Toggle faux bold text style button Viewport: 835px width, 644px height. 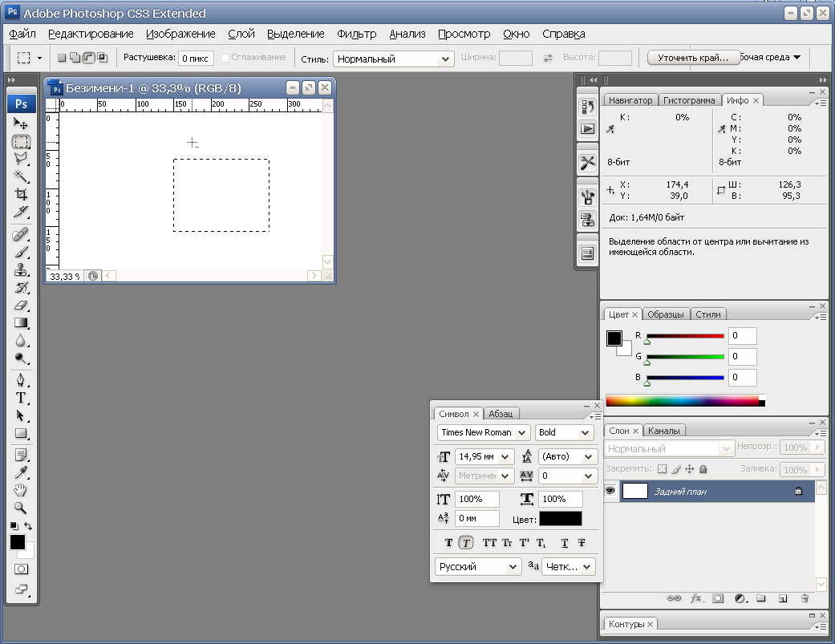[x=448, y=543]
